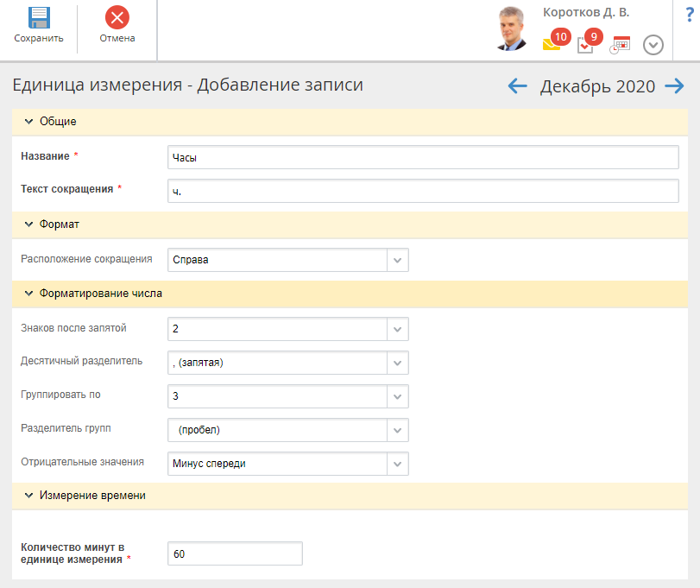Go to next month with right arrow
This screenshot has height=588, width=700.
[x=674, y=85]
